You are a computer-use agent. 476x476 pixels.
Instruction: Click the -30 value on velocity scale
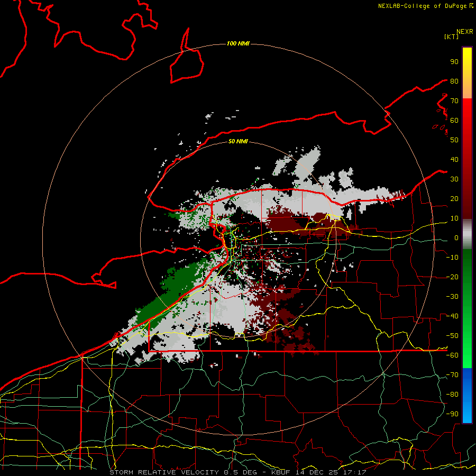coord(452,297)
